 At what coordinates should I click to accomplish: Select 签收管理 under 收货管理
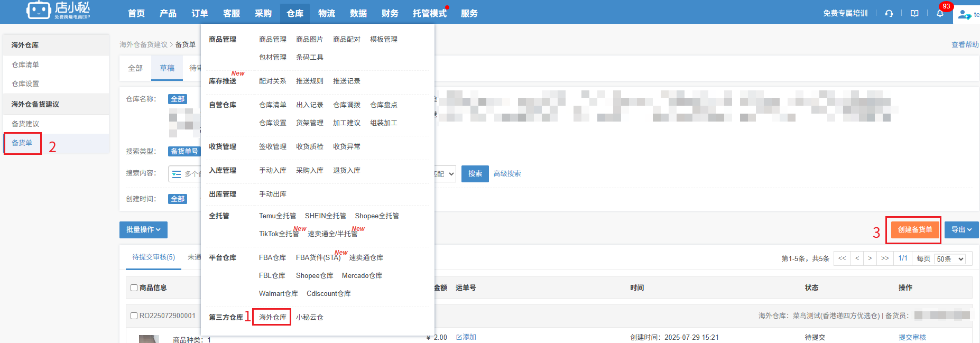273,146
